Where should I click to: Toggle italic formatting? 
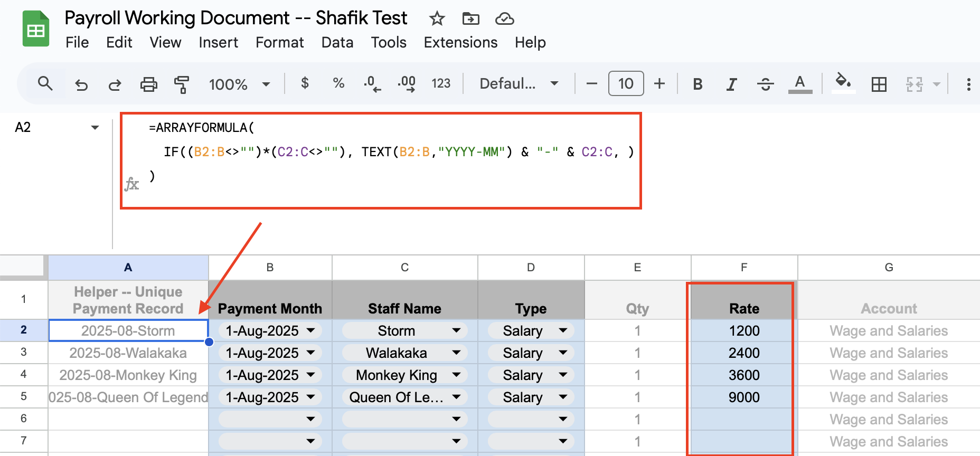731,84
